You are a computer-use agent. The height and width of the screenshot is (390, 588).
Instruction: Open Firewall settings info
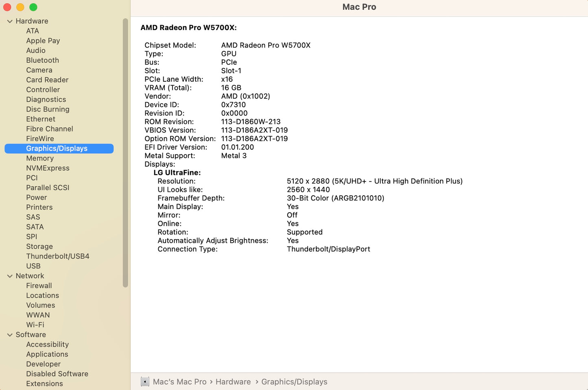coord(39,285)
